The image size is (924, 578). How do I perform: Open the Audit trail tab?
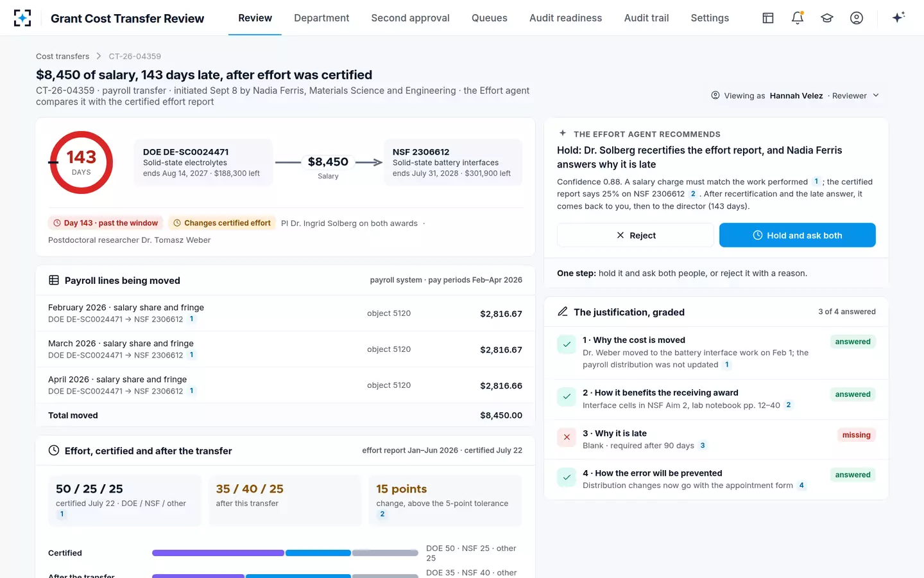point(646,18)
